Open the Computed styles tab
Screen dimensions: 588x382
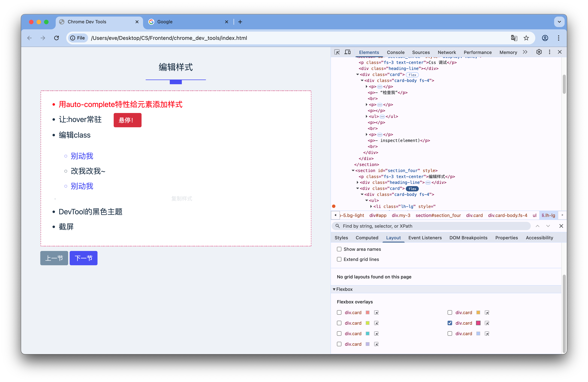tap(367, 238)
